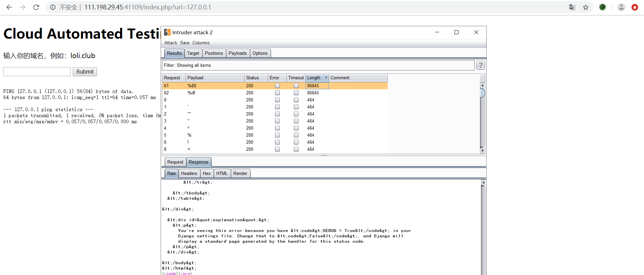Open the filter help question mark button
Screen dimensions: 644x275
click(480, 65)
